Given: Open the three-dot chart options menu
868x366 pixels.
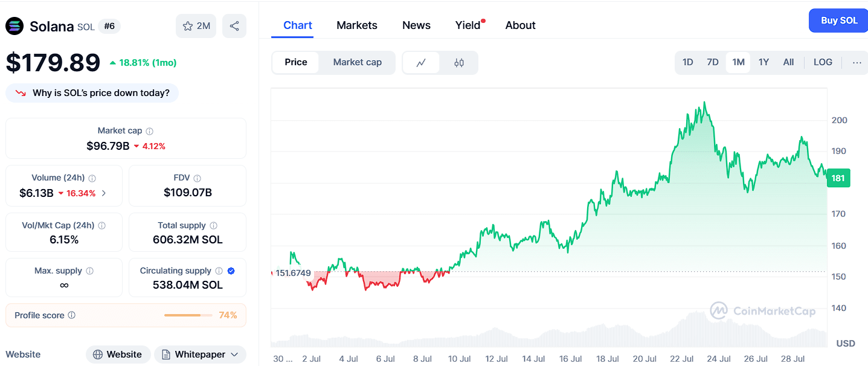Looking at the screenshot, I should tap(857, 62).
